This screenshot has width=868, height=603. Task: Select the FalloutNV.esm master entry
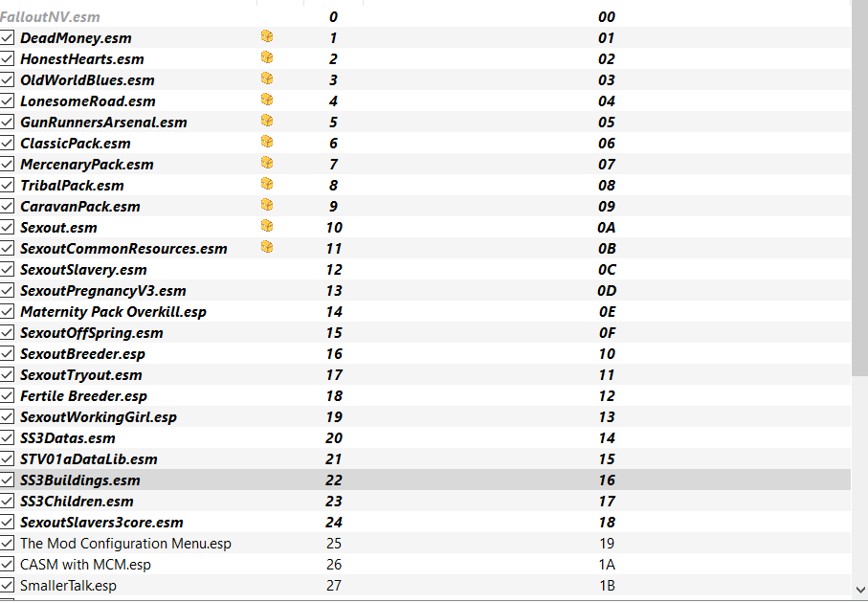click(x=425, y=17)
